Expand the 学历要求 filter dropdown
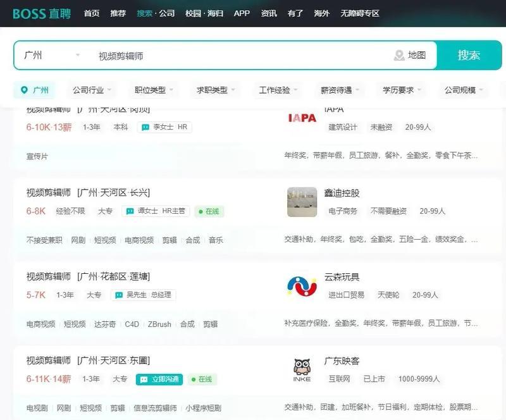 [402, 90]
